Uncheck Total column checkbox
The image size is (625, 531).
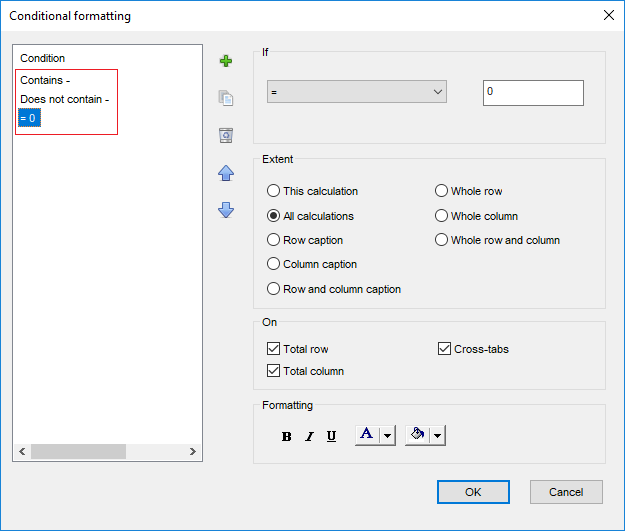306,371
